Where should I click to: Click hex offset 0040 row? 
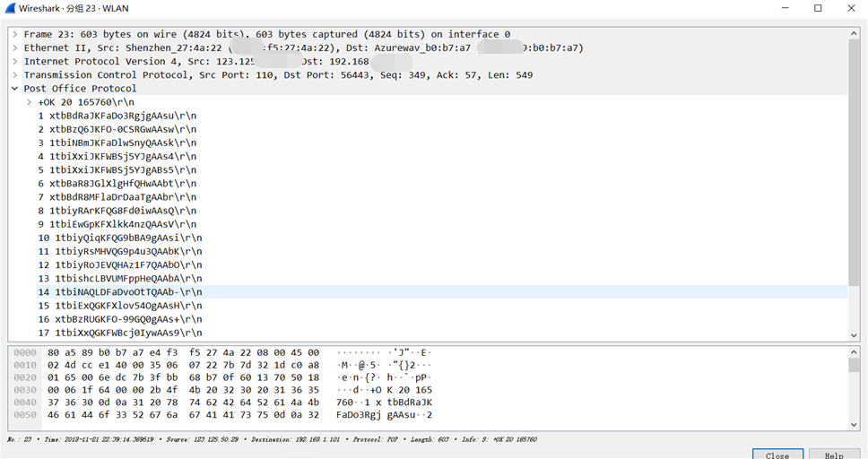tap(222, 403)
